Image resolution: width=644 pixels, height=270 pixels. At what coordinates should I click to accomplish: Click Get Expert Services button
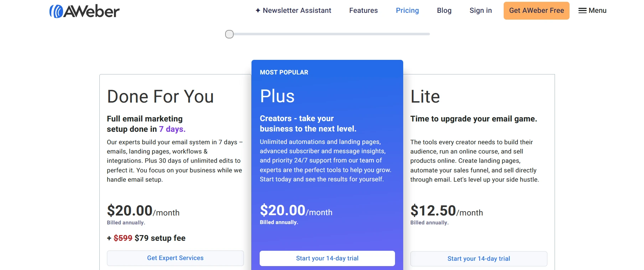click(175, 258)
